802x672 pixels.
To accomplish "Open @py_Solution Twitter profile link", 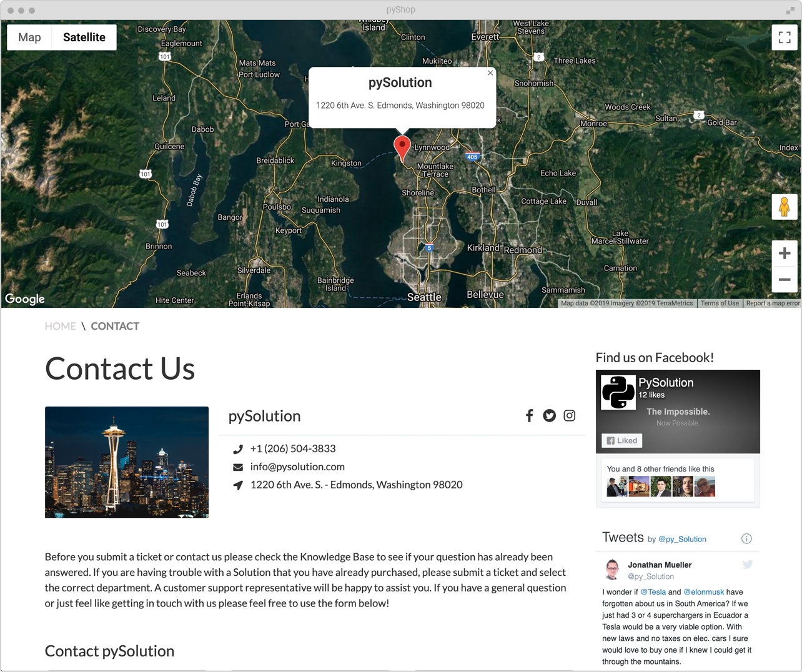I will (682, 539).
